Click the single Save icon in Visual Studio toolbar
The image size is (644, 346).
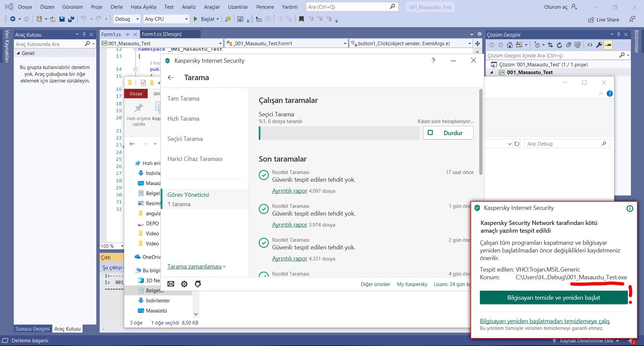pos(62,19)
